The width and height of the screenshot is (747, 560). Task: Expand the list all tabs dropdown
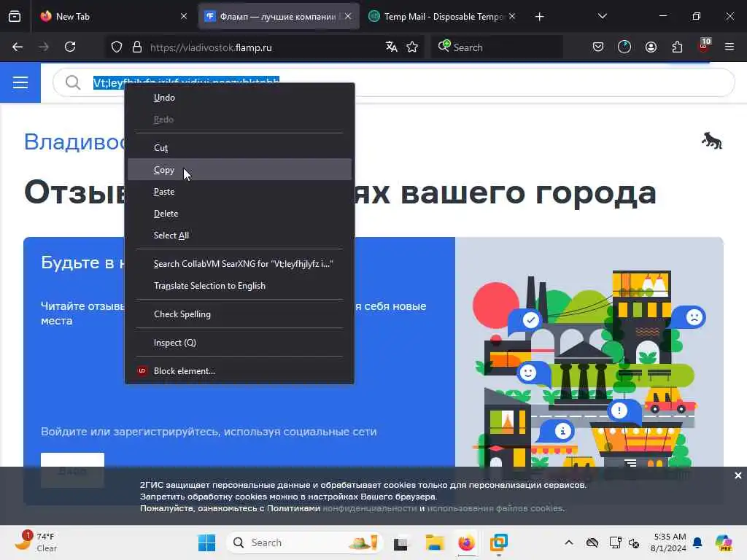pos(602,16)
